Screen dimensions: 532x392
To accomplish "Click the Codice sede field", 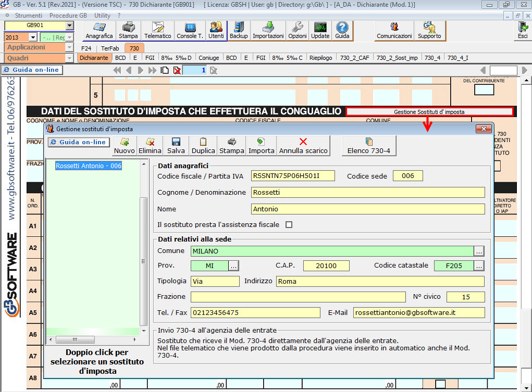I will [x=408, y=176].
